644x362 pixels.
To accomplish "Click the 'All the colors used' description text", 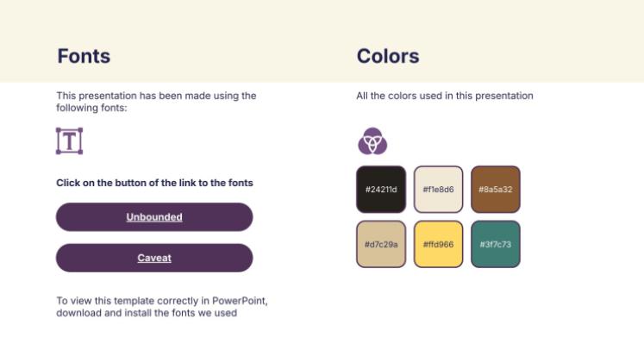I will click(x=445, y=96).
